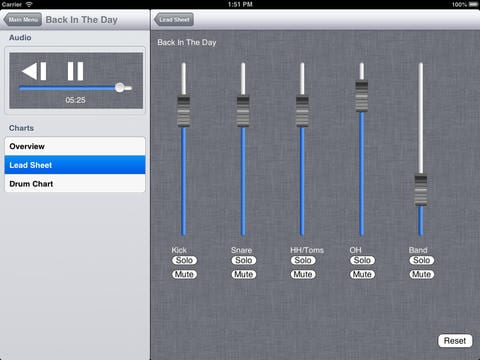Screen dimensions: 480x360
Task: Return to Lead Sheet via back button
Action: click(x=174, y=20)
